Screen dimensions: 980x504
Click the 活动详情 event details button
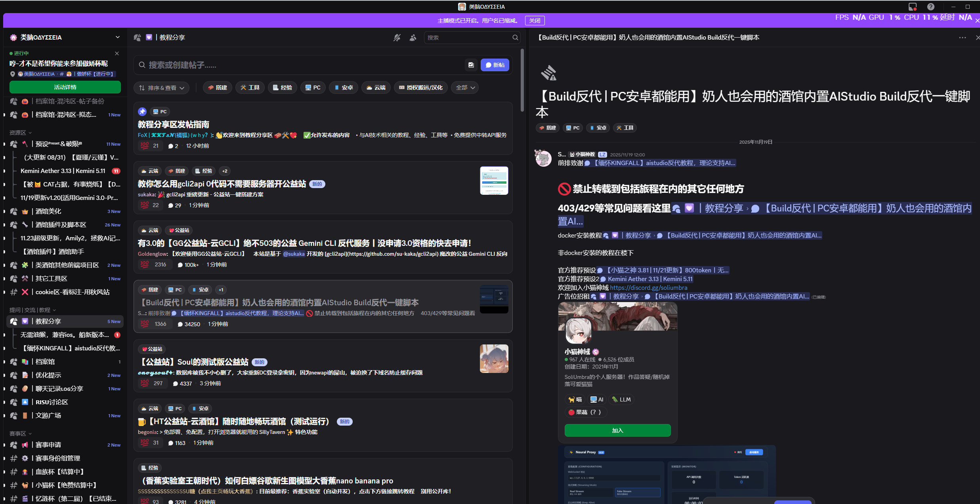pos(65,87)
